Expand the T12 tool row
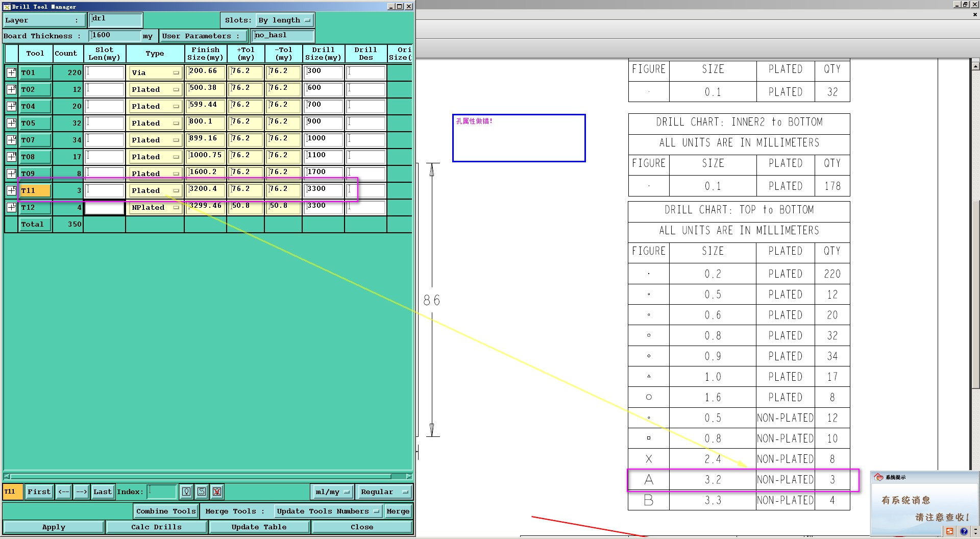 coord(11,207)
